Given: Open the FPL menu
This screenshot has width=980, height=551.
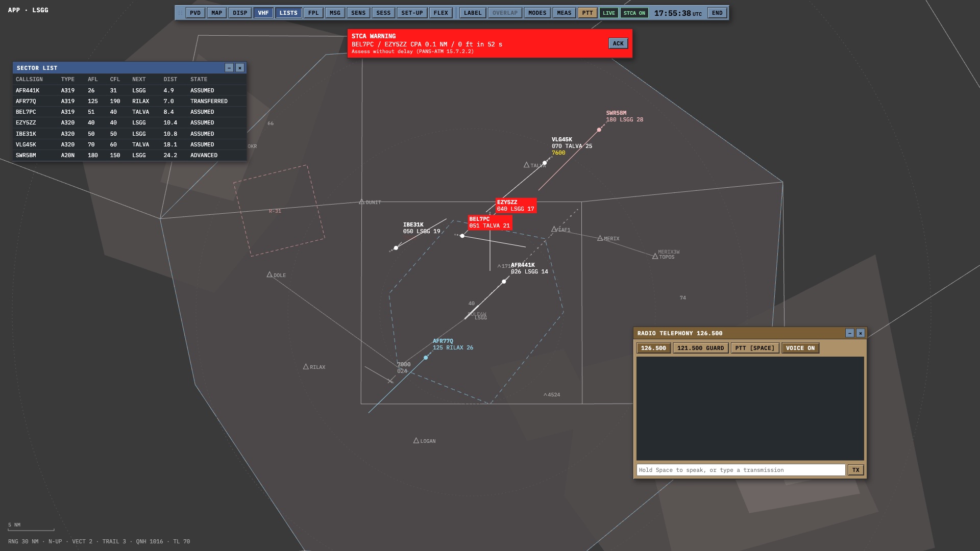Looking at the screenshot, I should click(x=313, y=13).
